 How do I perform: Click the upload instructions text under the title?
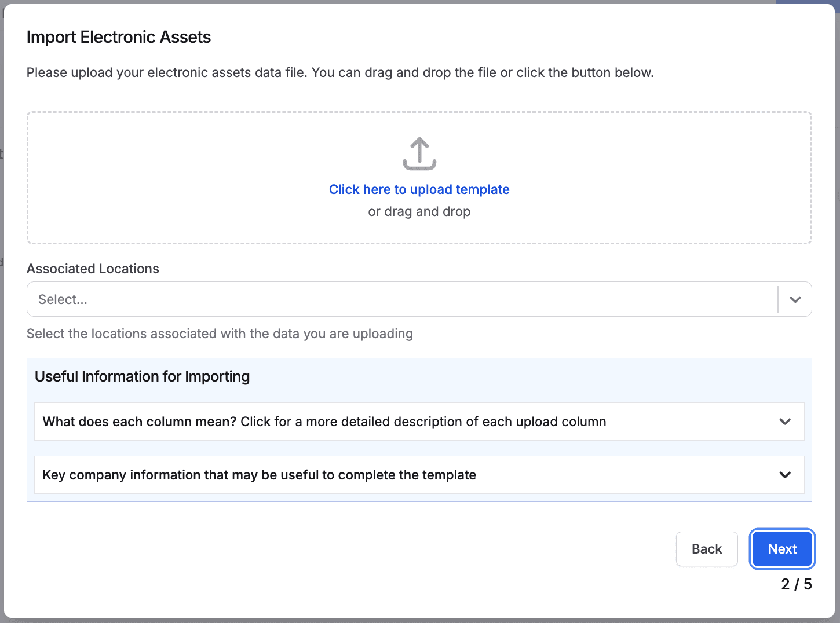click(x=340, y=72)
